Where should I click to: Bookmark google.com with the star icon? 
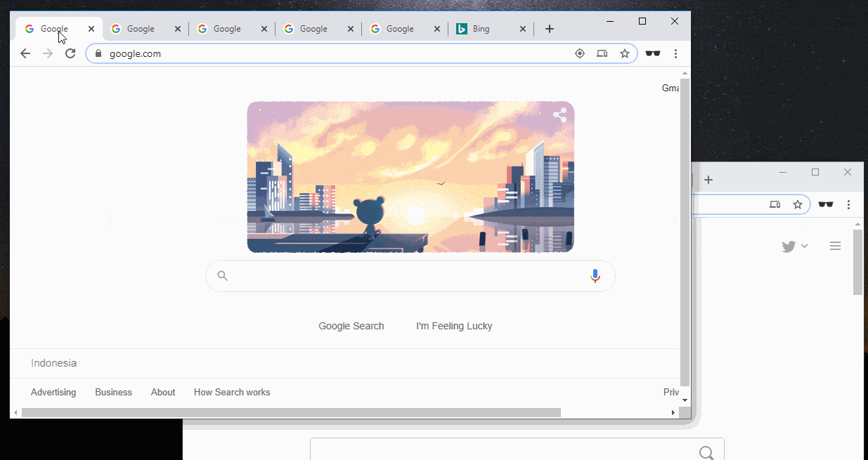[624, 53]
